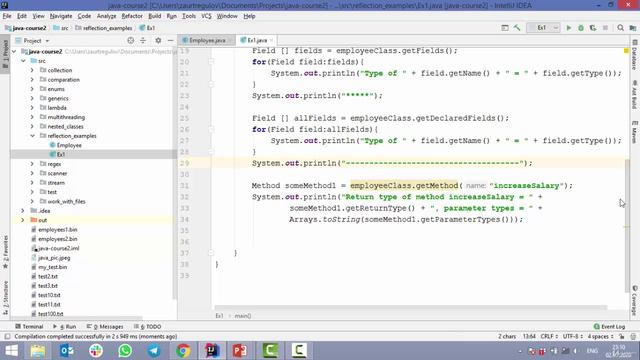Expand the out folder
This screenshot has height=360, width=640.
[x=23, y=220]
